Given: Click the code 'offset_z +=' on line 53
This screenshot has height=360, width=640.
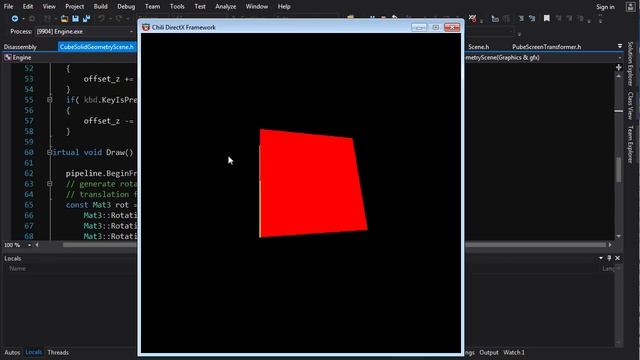Looking at the screenshot, I should [109, 79].
